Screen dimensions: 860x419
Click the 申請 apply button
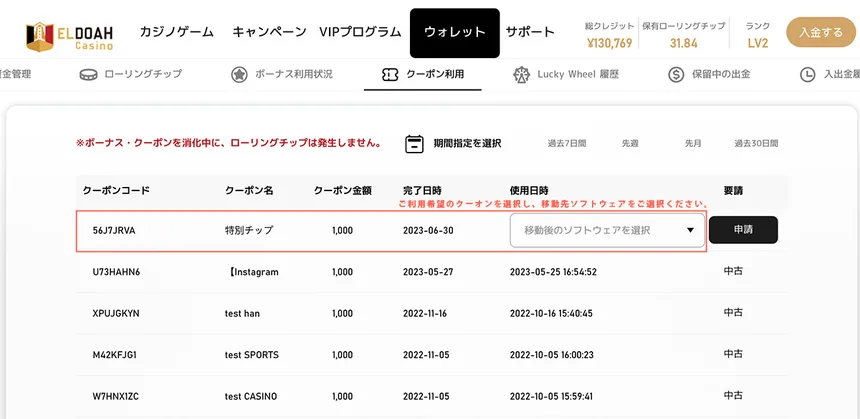(743, 230)
